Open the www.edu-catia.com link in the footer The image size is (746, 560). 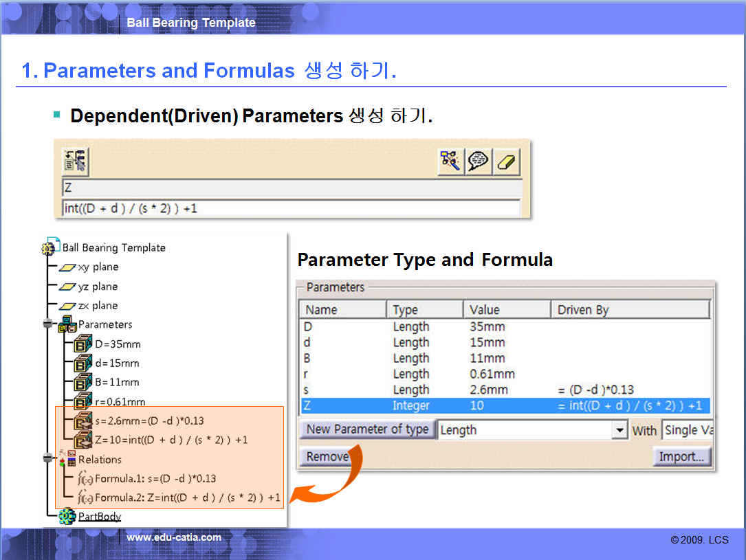tap(174, 538)
